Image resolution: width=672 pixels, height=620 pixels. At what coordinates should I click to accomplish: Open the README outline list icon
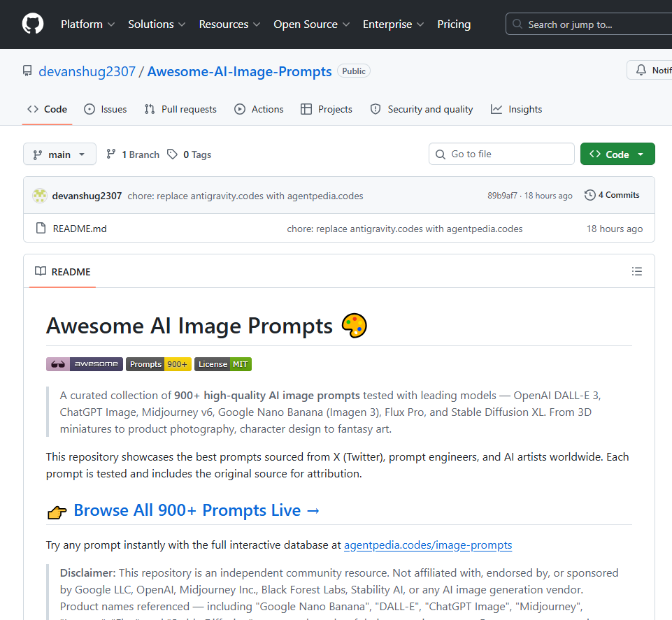(637, 271)
